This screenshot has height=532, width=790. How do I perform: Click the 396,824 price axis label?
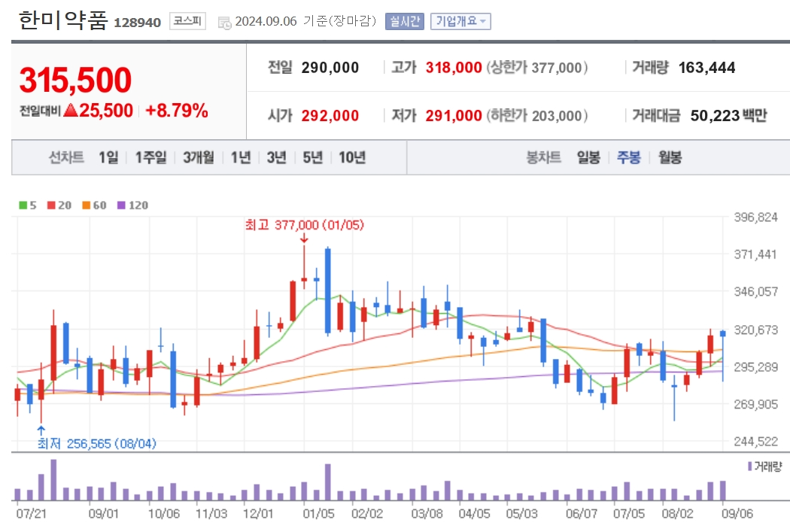point(755,217)
